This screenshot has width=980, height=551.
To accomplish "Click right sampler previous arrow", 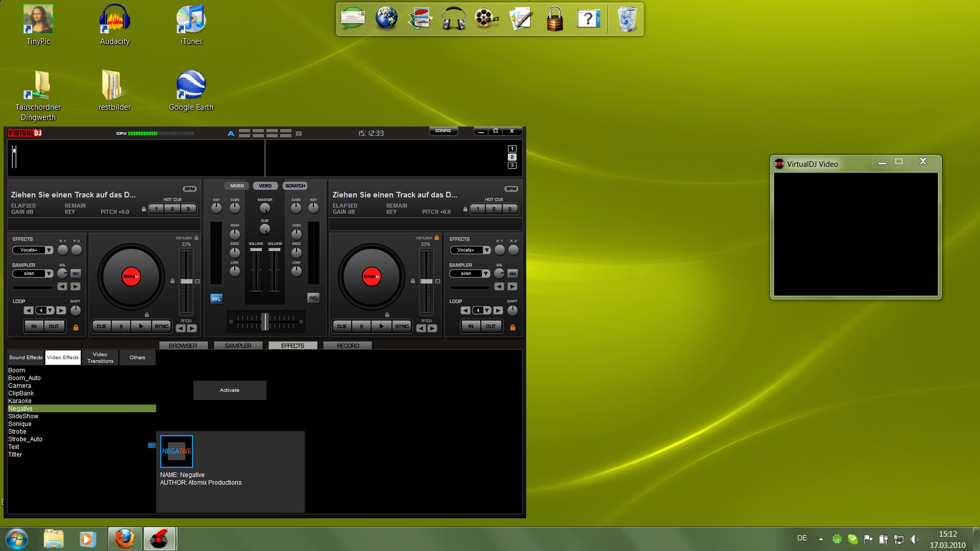I will pyautogui.click(x=499, y=287).
